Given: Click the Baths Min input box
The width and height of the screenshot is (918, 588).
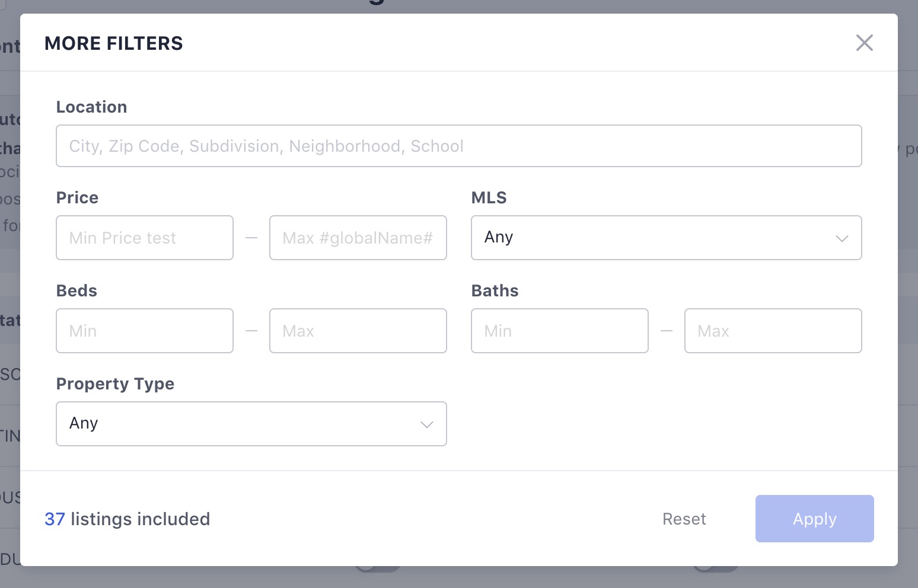Looking at the screenshot, I should point(559,331).
